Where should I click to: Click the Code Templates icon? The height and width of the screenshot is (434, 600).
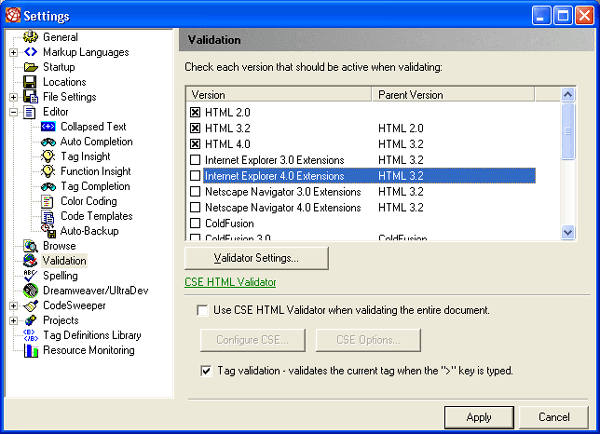coord(48,217)
